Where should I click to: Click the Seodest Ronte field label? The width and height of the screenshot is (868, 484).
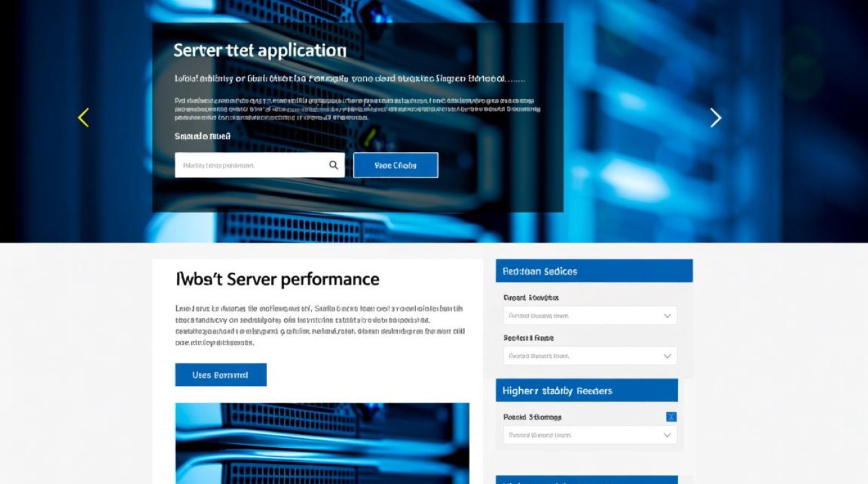528,338
